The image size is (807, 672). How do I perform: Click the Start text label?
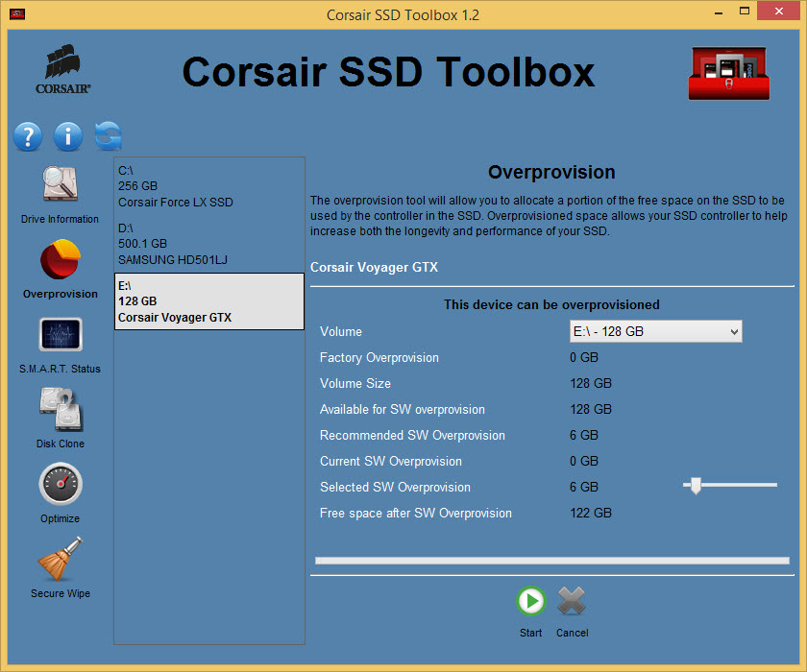tap(530, 633)
